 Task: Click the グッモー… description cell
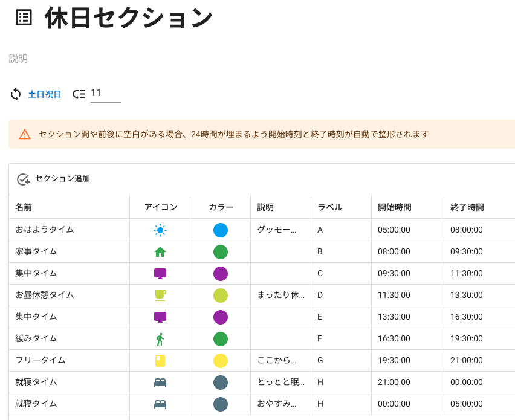point(281,230)
